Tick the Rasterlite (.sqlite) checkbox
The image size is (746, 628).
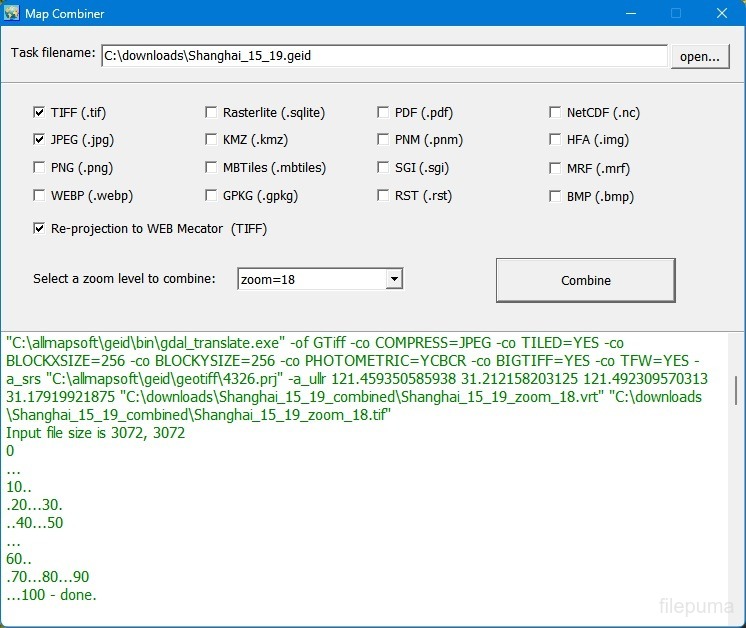tap(212, 113)
